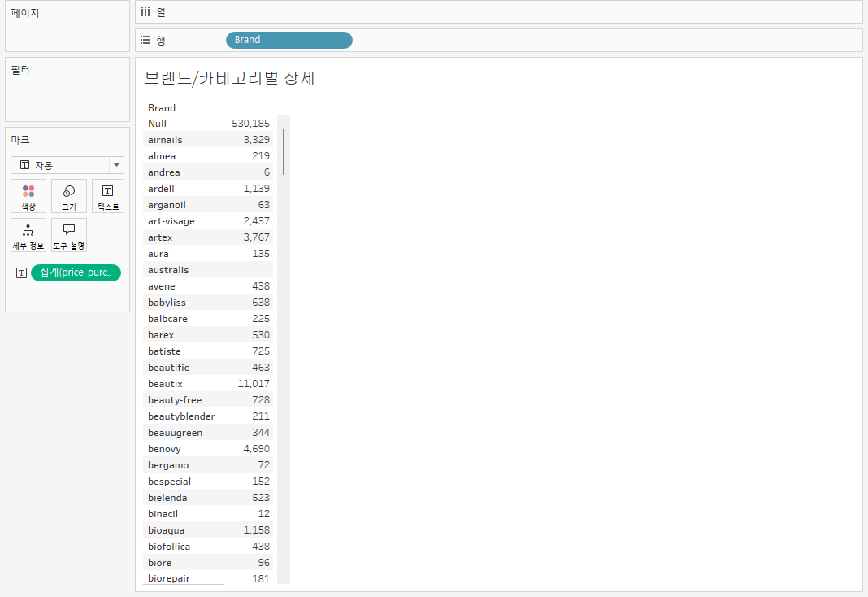Click the 페이지 pages shelf label
The height and width of the screenshot is (597, 868).
pyautogui.click(x=25, y=13)
